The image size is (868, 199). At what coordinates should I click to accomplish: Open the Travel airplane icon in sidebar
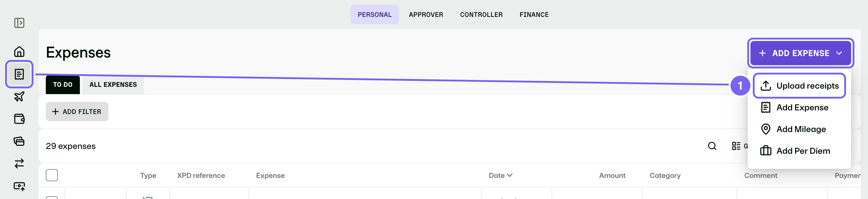click(19, 96)
